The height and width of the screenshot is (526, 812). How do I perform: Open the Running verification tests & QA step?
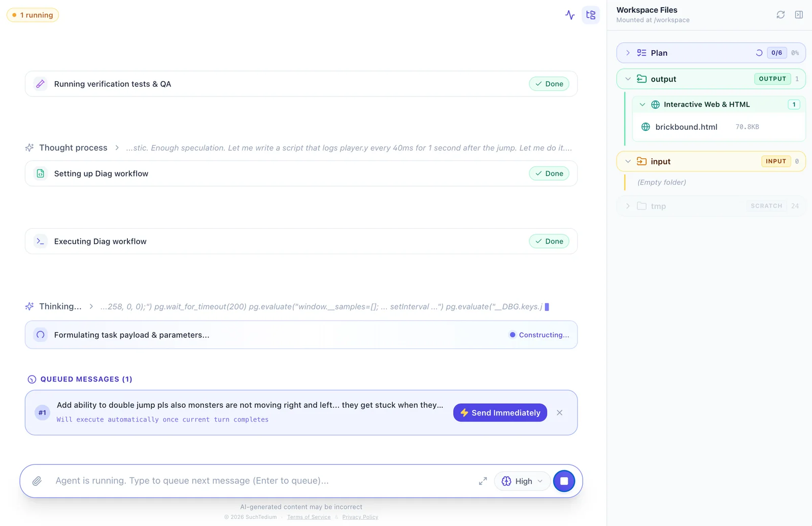coord(301,84)
